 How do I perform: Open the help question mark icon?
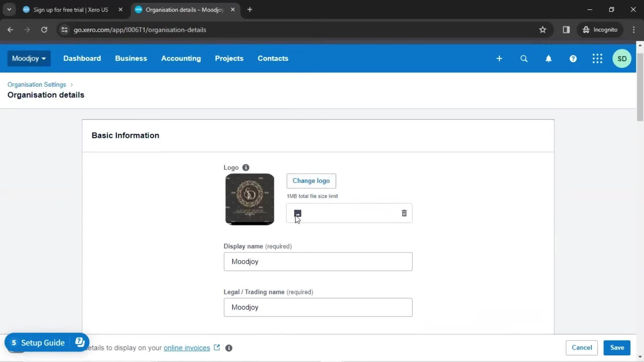pyautogui.click(x=573, y=59)
